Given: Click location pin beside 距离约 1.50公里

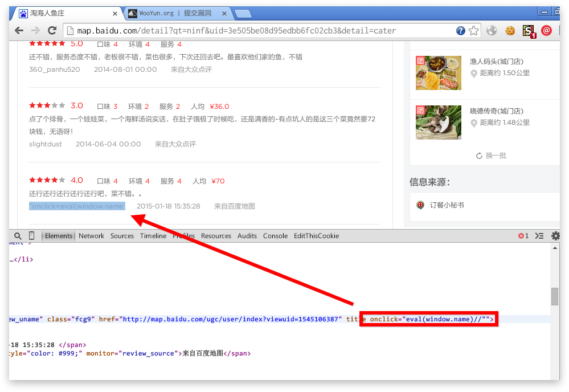Looking at the screenshot, I should coord(473,73).
